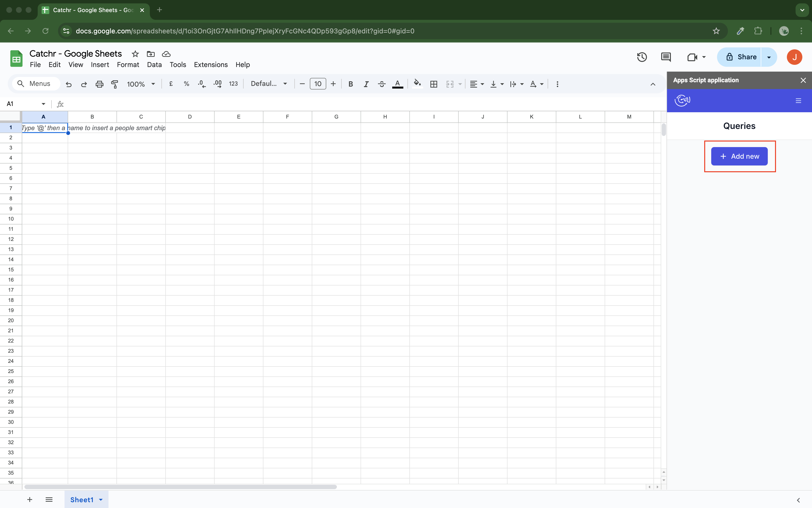The height and width of the screenshot is (508, 812).
Task: Open Print via printer icon
Action: point(99,84)
